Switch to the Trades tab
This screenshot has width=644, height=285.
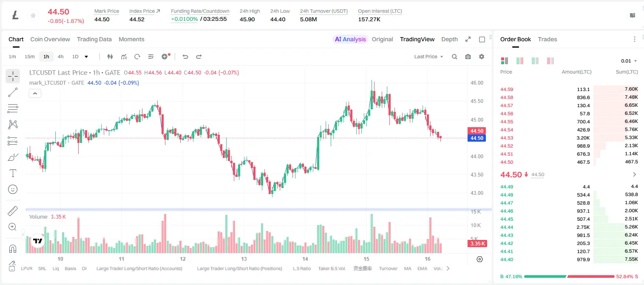[x=548, y=39]
